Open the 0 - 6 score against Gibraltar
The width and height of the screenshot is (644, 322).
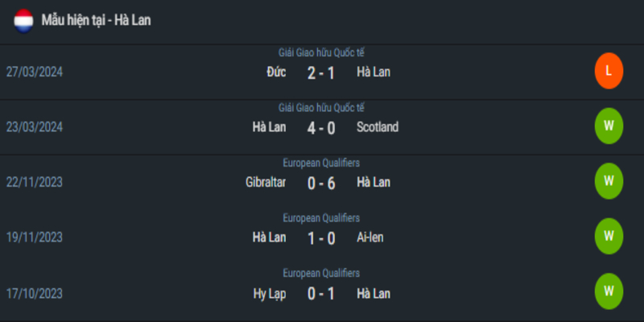coord(321,184)
